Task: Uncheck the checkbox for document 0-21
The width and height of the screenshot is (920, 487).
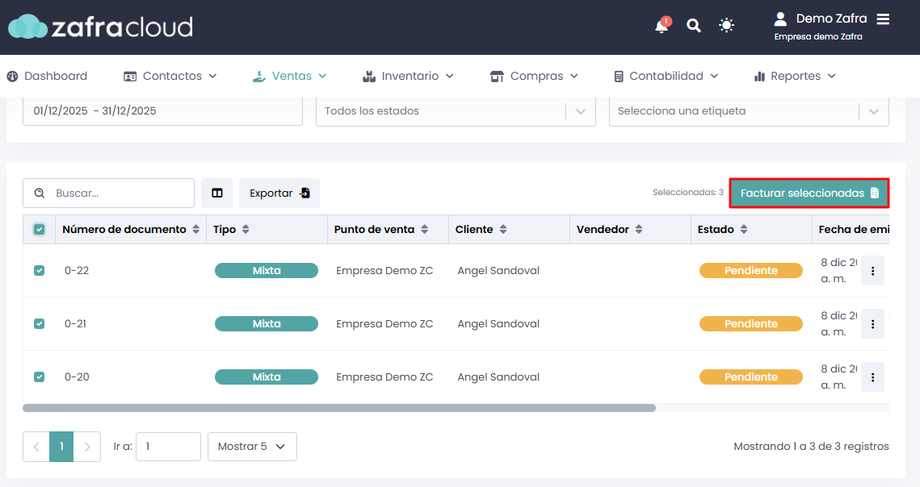Action: 39,324
